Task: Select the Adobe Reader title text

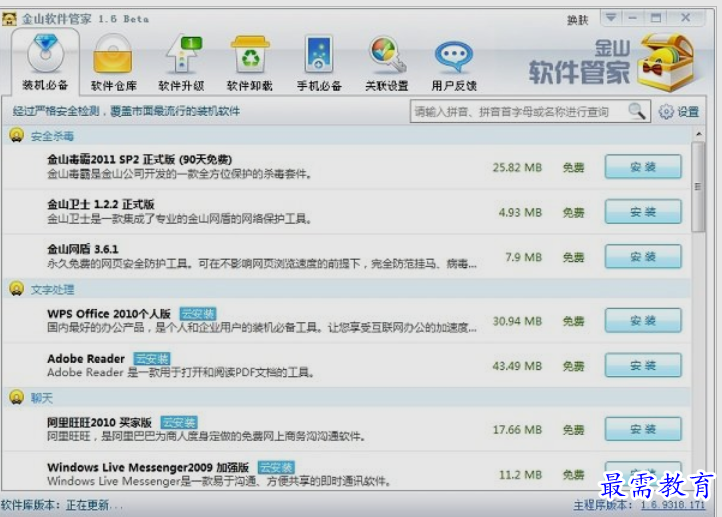Action: [x=86, y=359]
